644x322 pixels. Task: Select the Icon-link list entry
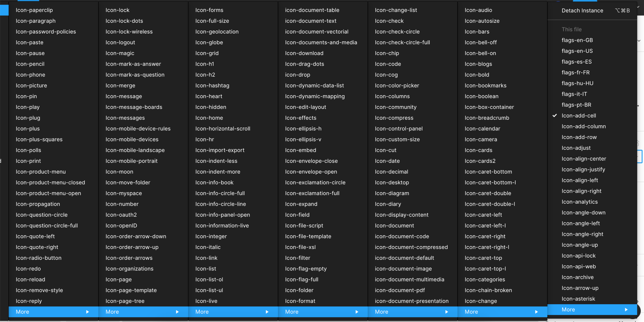click(206, 258)
